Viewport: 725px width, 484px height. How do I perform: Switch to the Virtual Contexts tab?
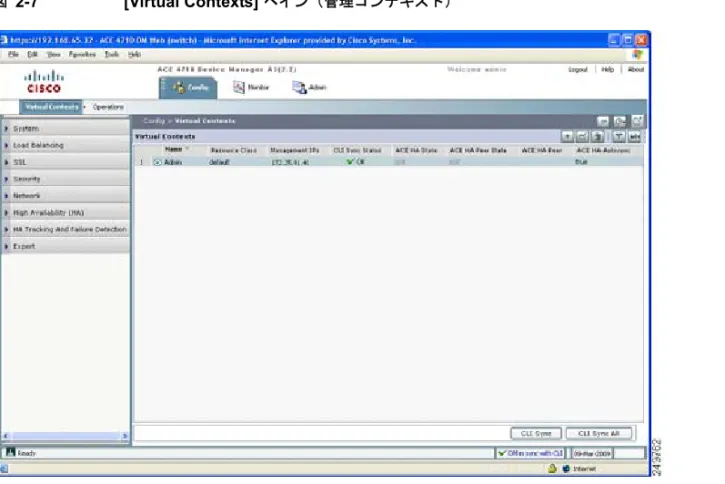click(x=51, y=107)
